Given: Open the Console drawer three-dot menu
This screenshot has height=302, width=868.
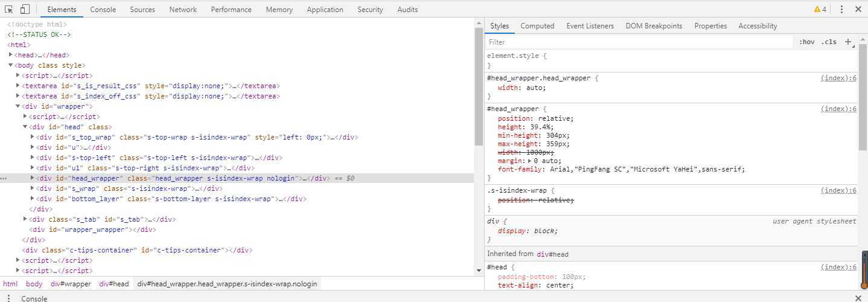Looking at the screenshot, I should click(9, 298).
